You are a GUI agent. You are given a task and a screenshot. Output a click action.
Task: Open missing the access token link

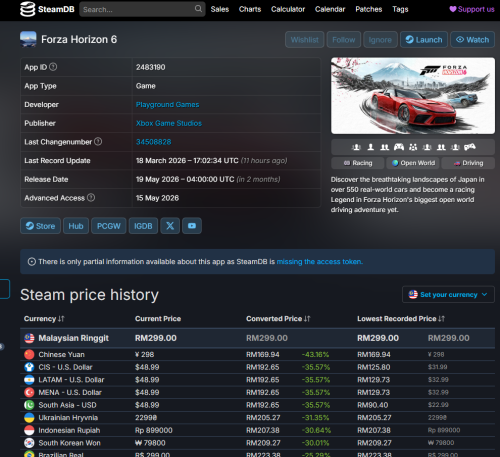(320, 262)
